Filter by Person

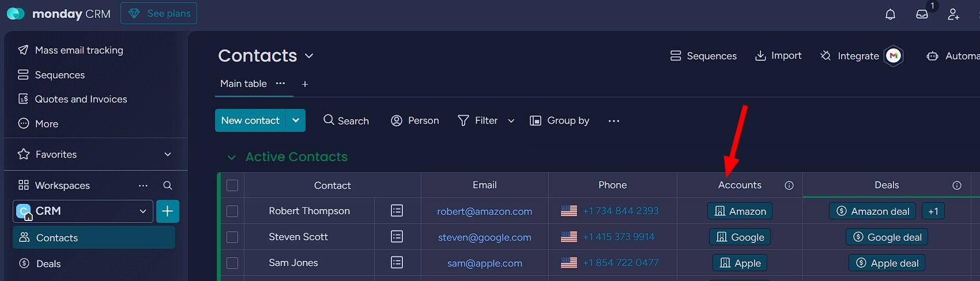(x=415, y=120)
